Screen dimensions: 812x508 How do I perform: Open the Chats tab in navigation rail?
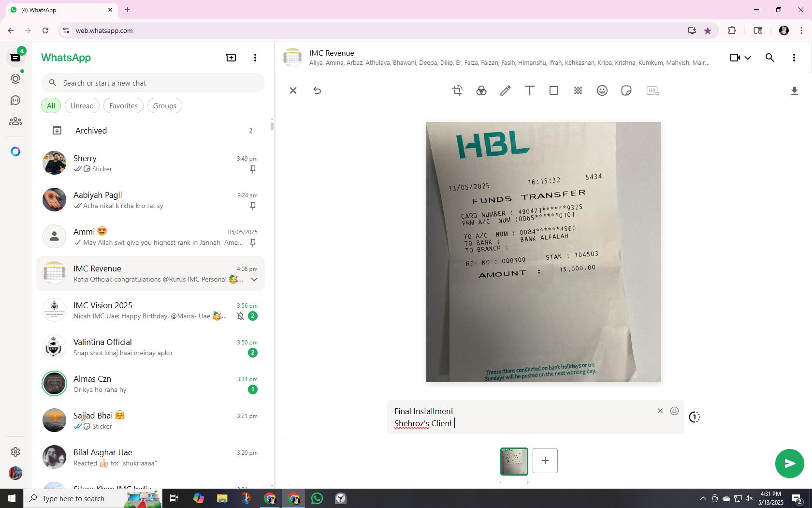click(15, 58)
